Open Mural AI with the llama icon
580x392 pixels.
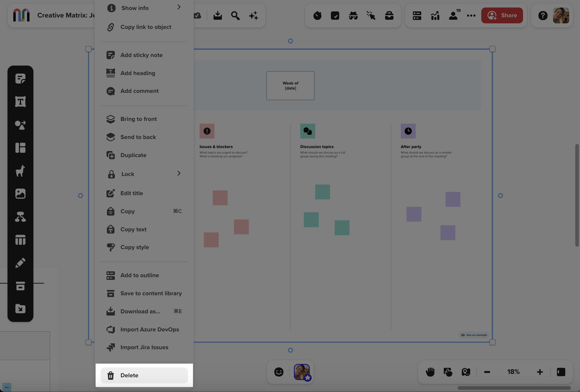click(x=20, y=171)
